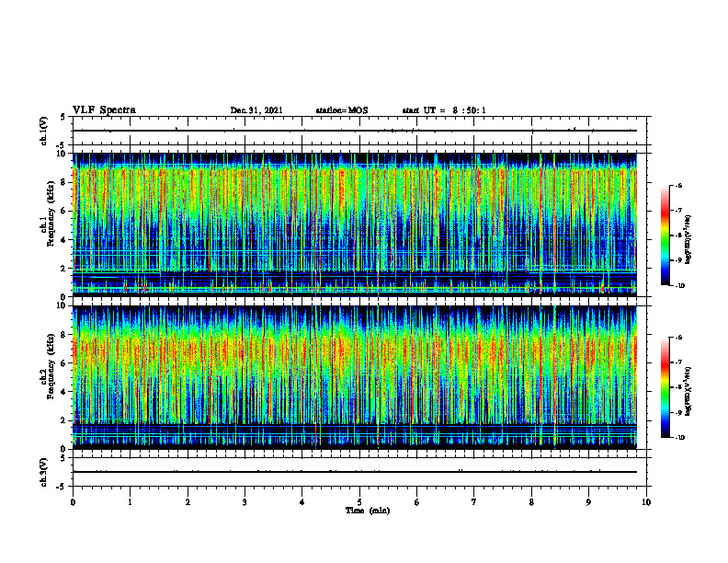This screenshot has height=563, width=728.
Task: Click the ch.1 "Frequency (kHz)" axis label
Action: pos(51,214)
